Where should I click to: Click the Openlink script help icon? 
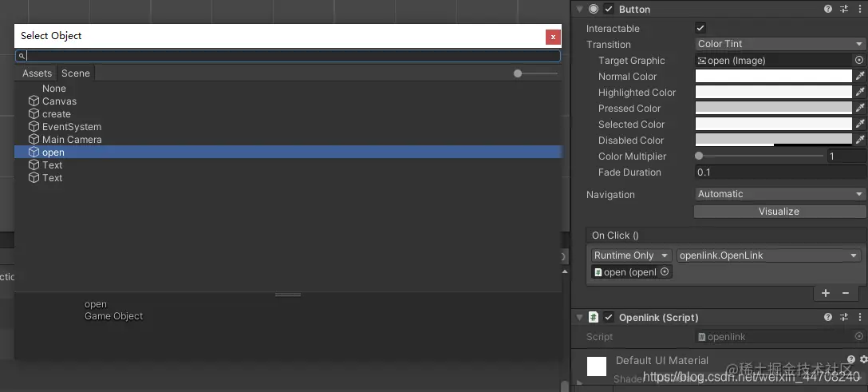(828, 317)
